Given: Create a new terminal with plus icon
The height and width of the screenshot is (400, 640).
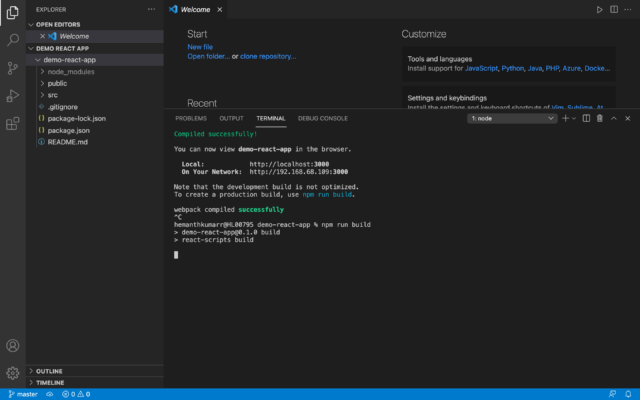Looking at the screenshot, I should 565,118.
